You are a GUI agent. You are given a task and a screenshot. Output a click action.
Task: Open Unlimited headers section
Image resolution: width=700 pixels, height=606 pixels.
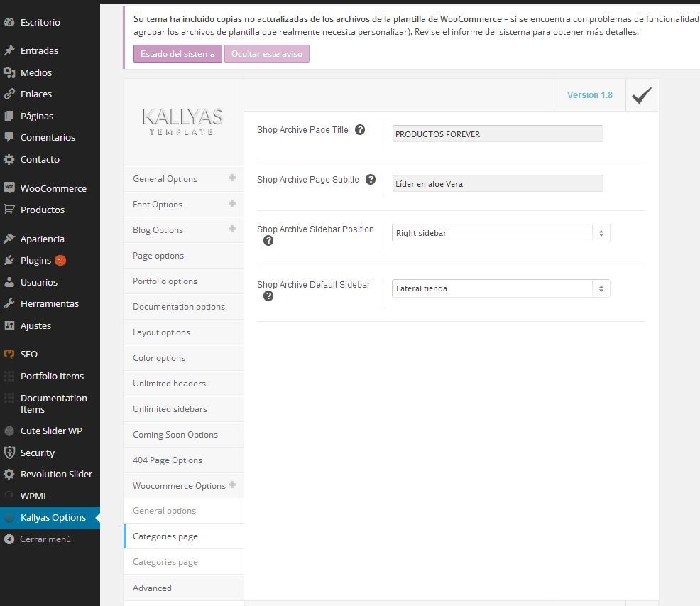[x=183, y=384]
